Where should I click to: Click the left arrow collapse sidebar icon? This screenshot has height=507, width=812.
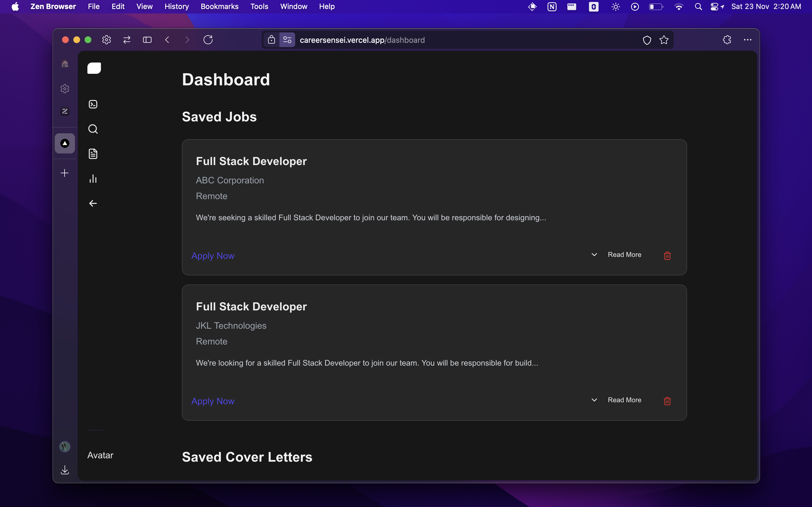coord(93,204)
